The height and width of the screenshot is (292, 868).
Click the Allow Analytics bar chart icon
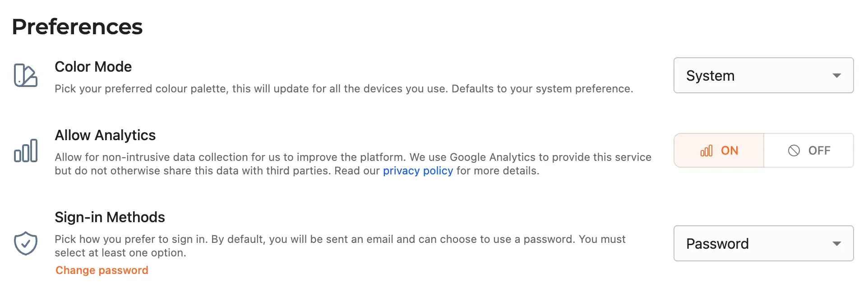coord(26,151)
